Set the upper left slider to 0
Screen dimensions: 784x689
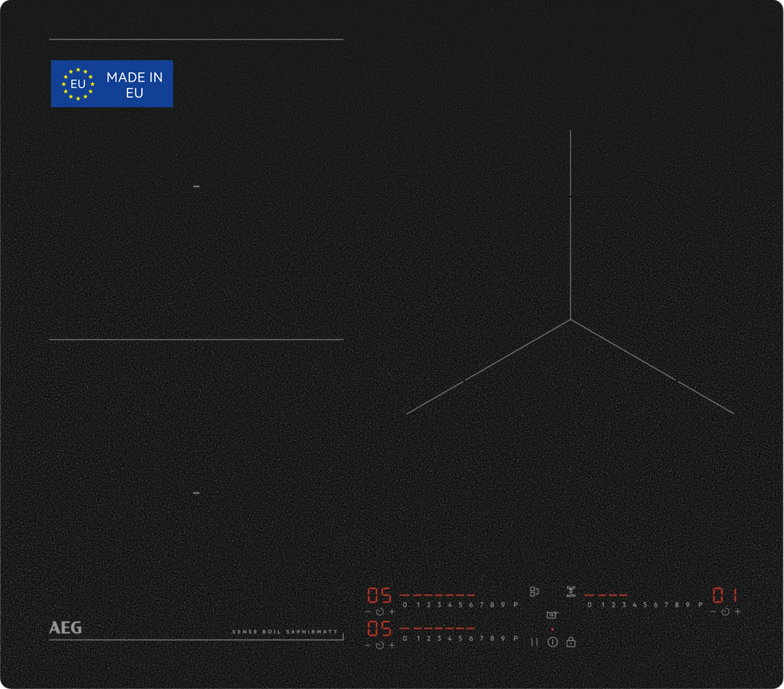(405, 605)
